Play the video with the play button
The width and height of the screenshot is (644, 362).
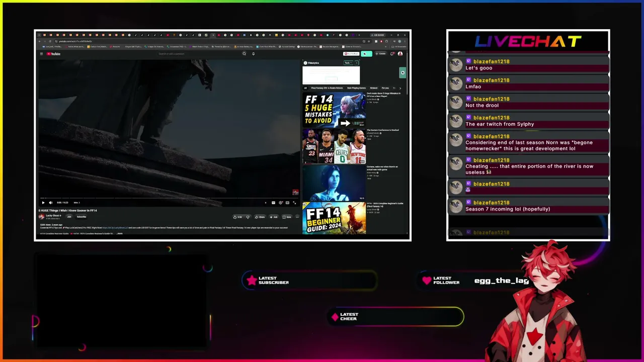coord(43,203)
